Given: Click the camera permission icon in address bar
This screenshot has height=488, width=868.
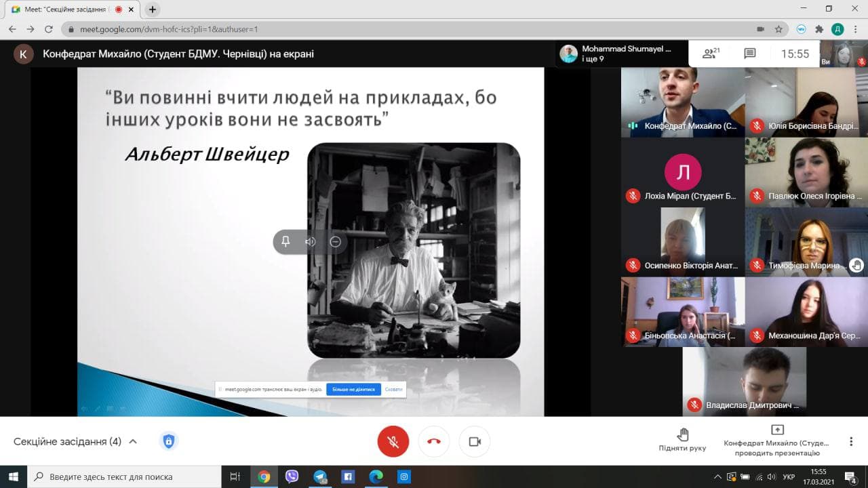Looking at the screenshot, I should (x=761, y=29).
